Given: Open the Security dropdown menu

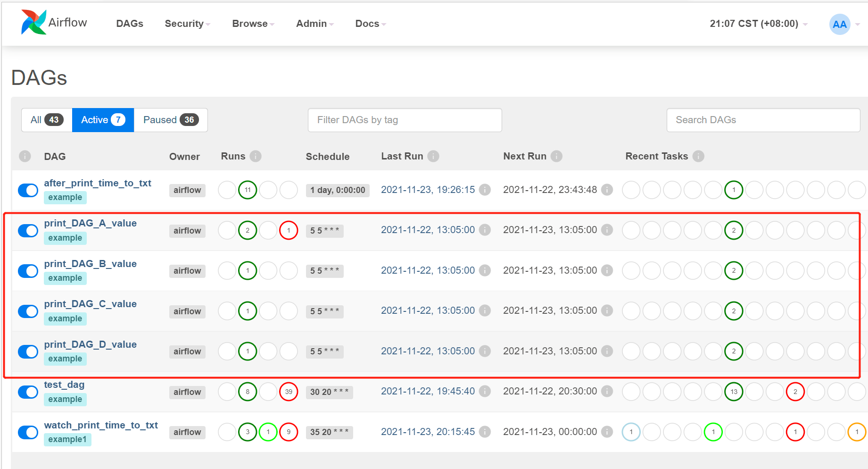Looking at the screenshot, I should 187,24.
